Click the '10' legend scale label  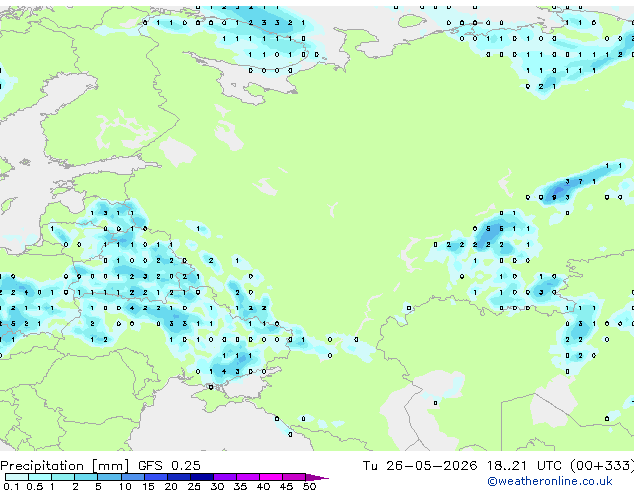125,486
